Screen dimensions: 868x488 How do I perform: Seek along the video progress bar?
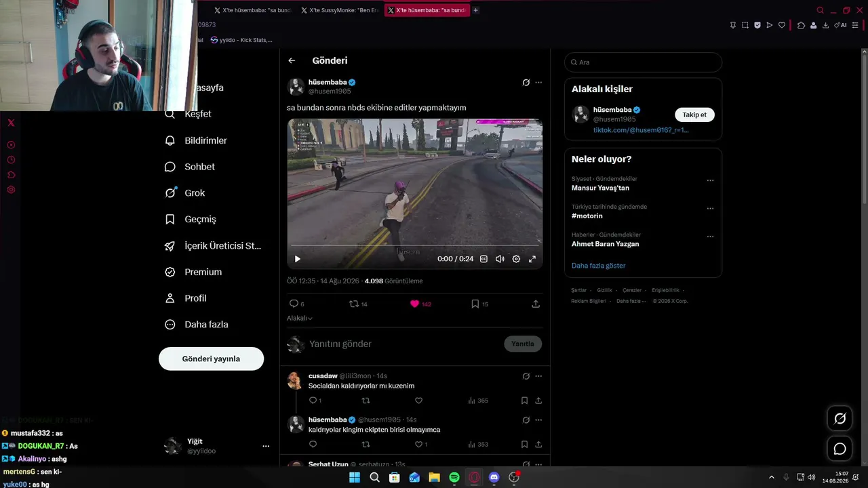[414, 245]
